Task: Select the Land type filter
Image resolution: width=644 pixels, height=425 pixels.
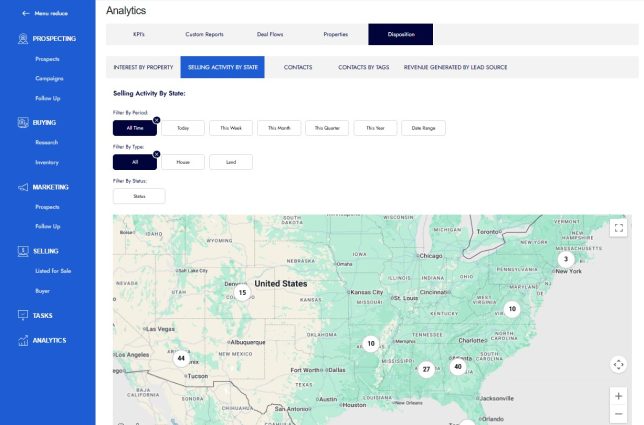Action: pyautogui.click(x=231, y=162)
